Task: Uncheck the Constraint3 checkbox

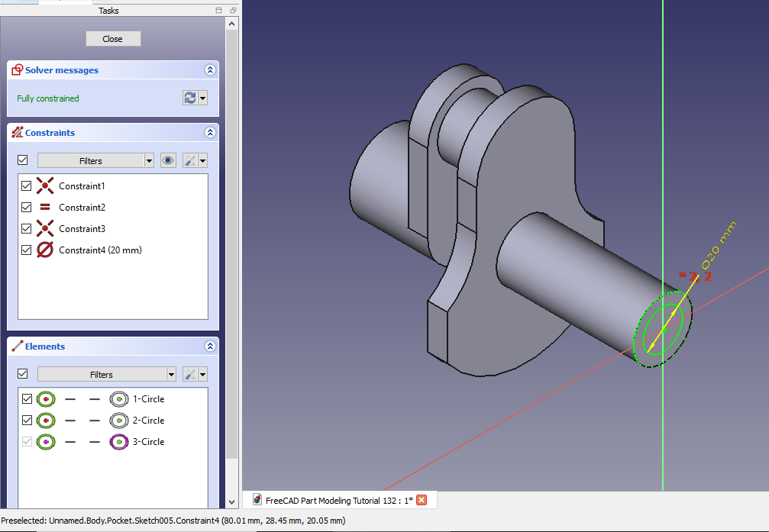Action: pyautogui.click(x=27, y=228)
